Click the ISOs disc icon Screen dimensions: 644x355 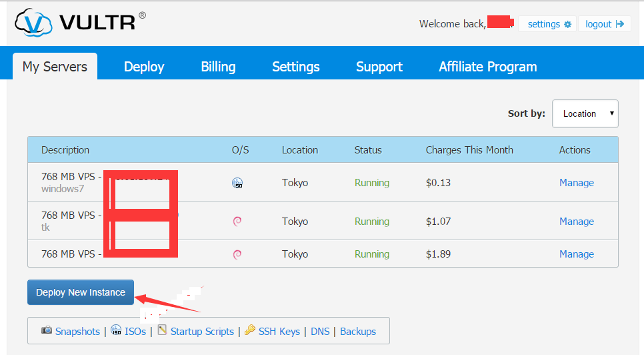pos(116,330)
